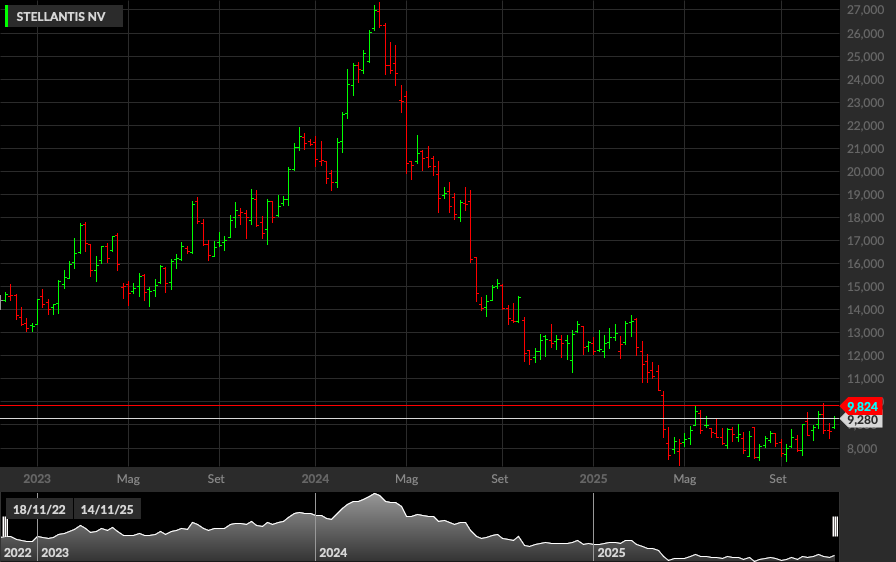Click the 18,000 price axis label

865,218
